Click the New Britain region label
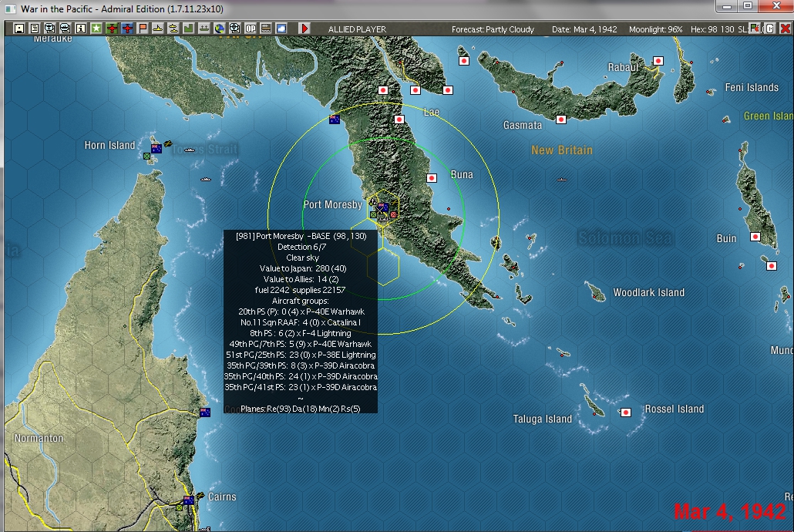 561,150
